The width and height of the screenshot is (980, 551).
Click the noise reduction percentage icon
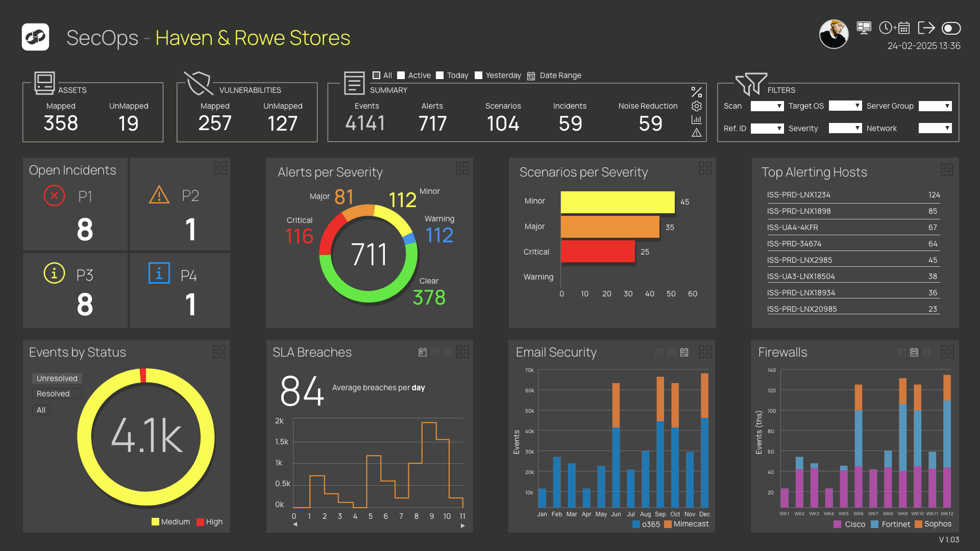click(697, 92)
